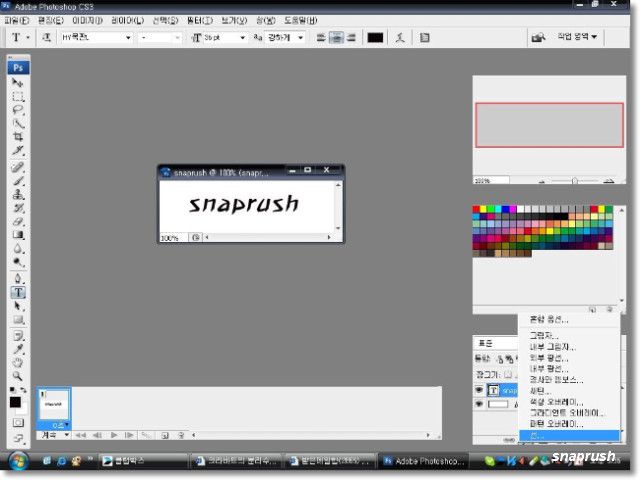
Task: Set right text alignment
Action: click(351, 38)
